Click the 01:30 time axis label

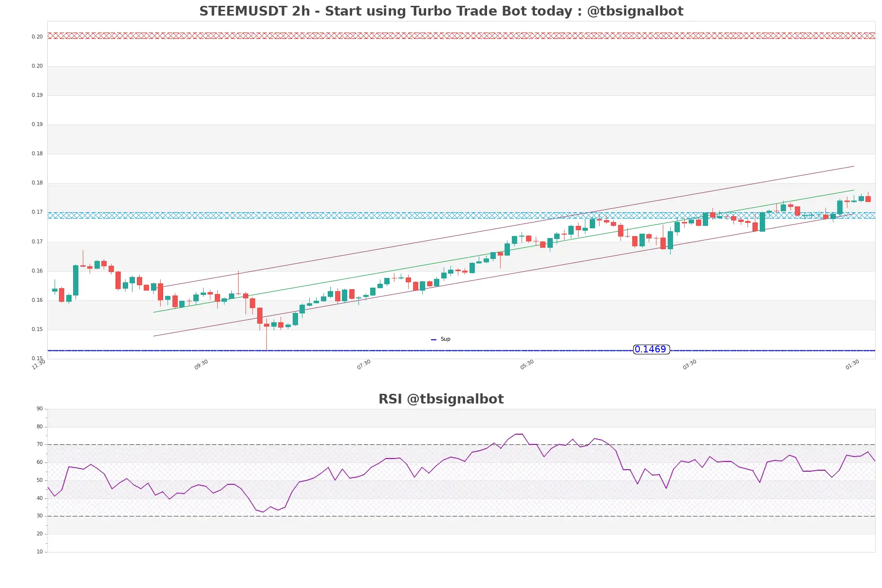[x=852, y=365]
